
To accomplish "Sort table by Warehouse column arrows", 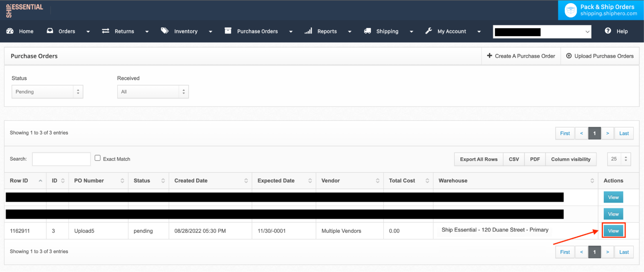I will pyautogui.click(x=592, y=181).
